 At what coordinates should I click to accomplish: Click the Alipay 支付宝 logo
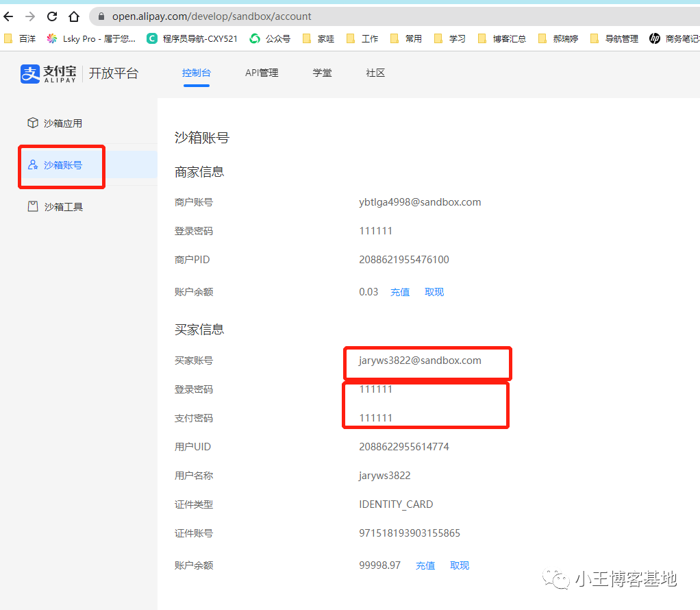48,74
